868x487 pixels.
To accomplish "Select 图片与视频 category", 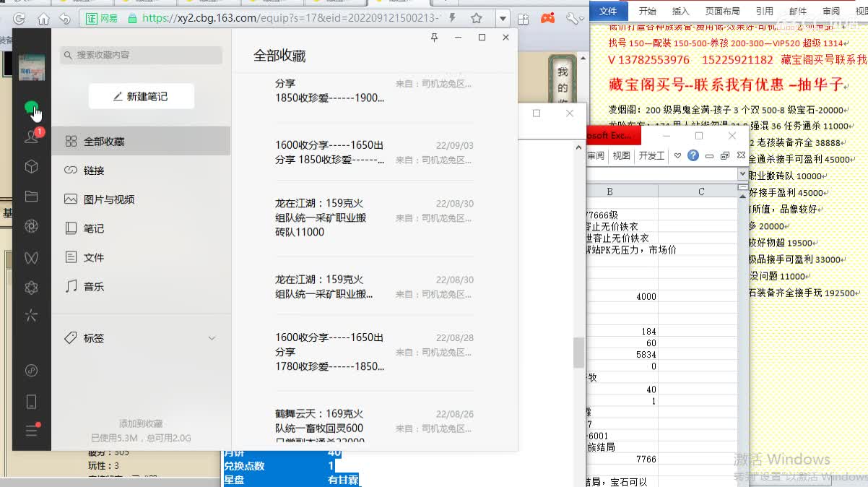I will tap(141, 199).
